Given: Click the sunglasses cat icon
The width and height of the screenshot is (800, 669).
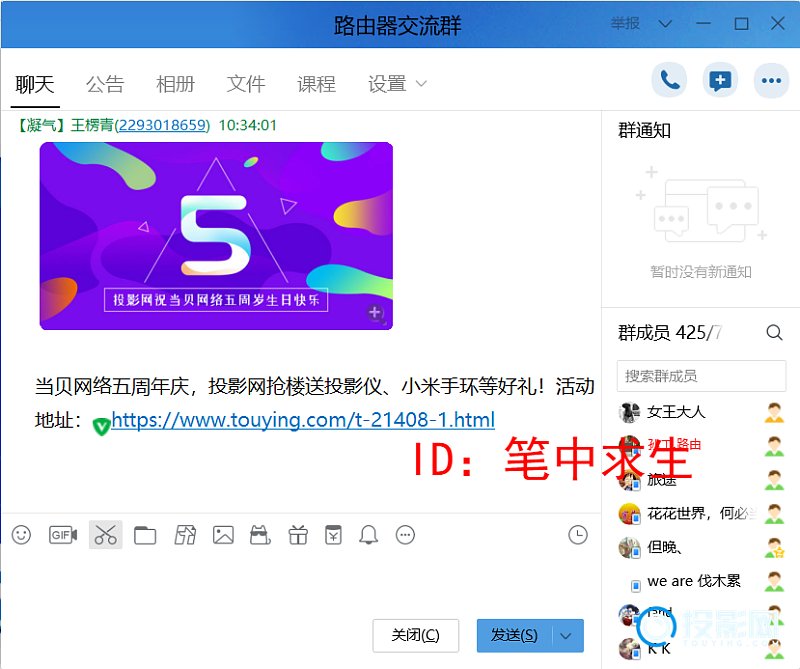Looking at the screenshot, I should (x=260, y=535).
